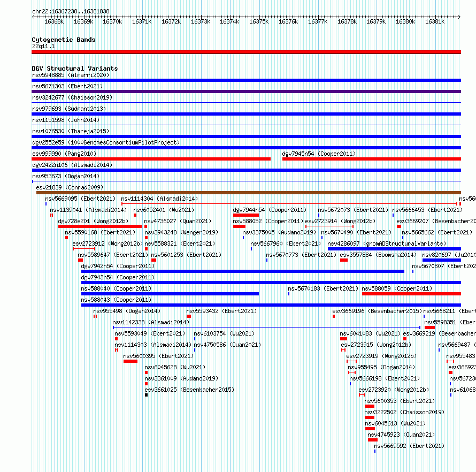Select nsv6052401 (Wu2021) label
Screen dimensions: 476x472
coord(164,210)
